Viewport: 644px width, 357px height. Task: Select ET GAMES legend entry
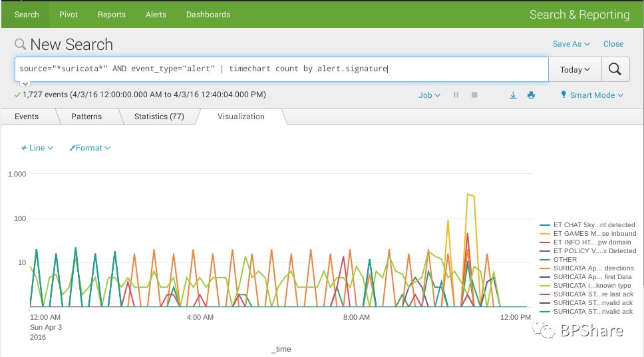[x=587, y=233]
